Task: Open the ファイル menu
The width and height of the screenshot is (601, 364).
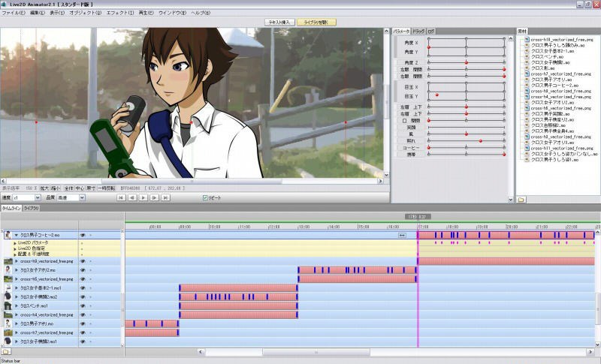Action: point(14,13)
